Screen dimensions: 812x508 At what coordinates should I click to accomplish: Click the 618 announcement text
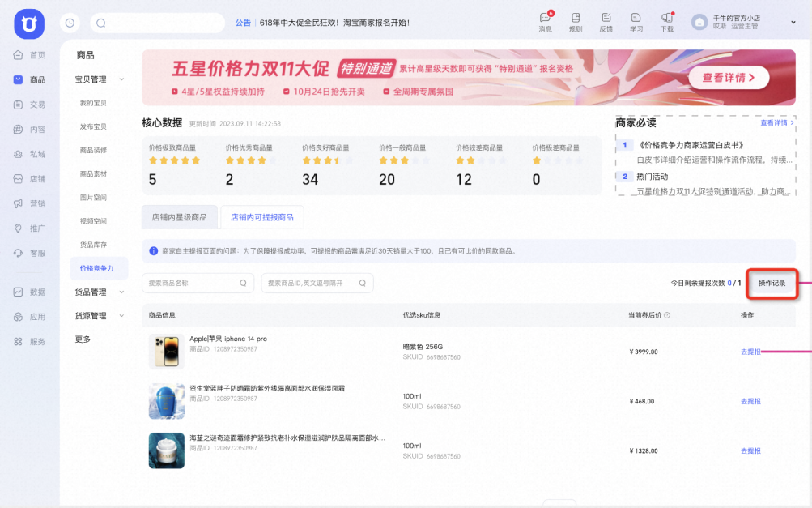pos(334,23)
